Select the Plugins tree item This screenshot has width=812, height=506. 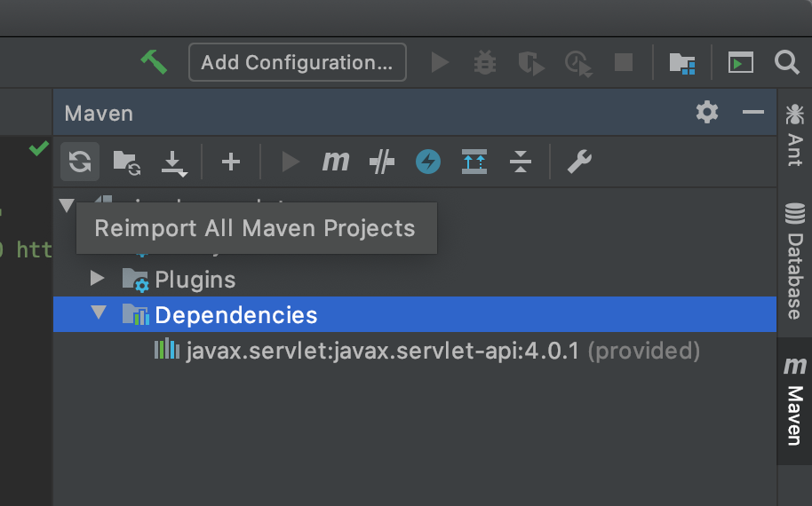[x=195, y=280]
